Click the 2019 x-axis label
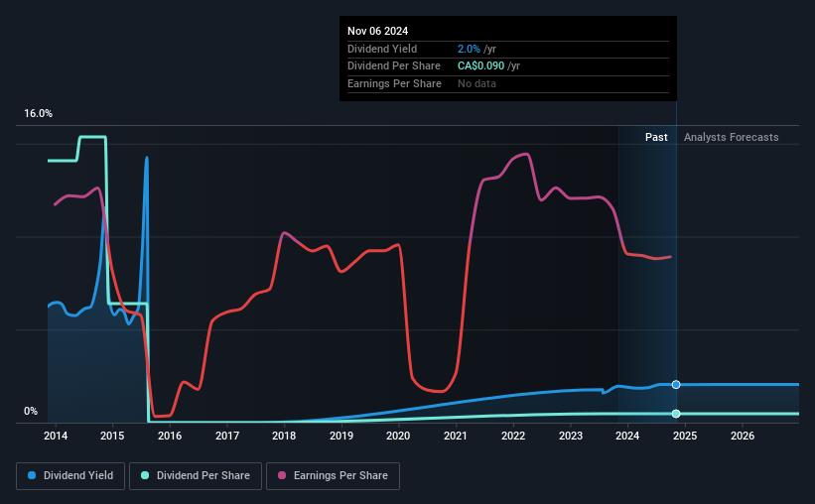Screen dimensions: 815x504 (x=341, y=436)
